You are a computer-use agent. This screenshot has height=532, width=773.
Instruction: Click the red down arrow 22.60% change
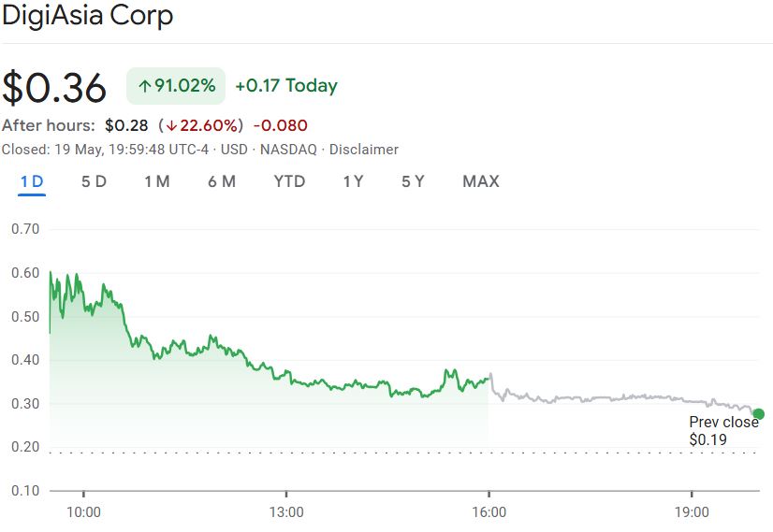pyautogui.click(x=201, y=125)
